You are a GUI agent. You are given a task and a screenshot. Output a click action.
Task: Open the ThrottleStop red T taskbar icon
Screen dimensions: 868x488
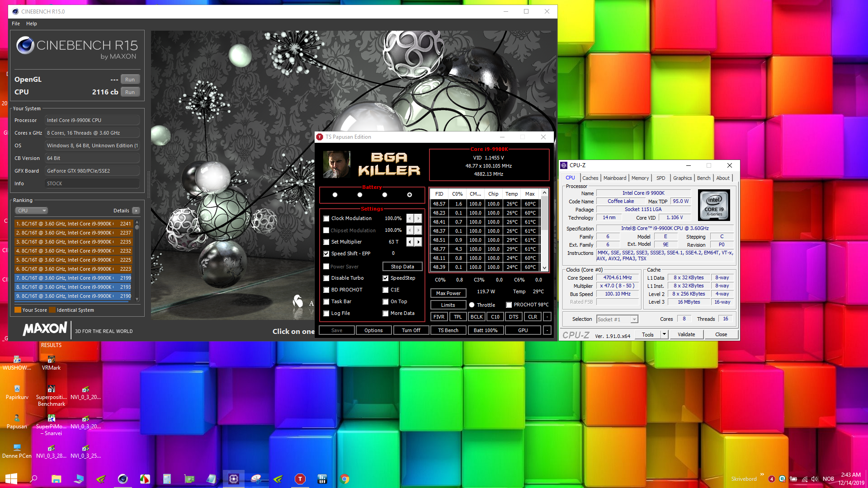pos(300,479)
